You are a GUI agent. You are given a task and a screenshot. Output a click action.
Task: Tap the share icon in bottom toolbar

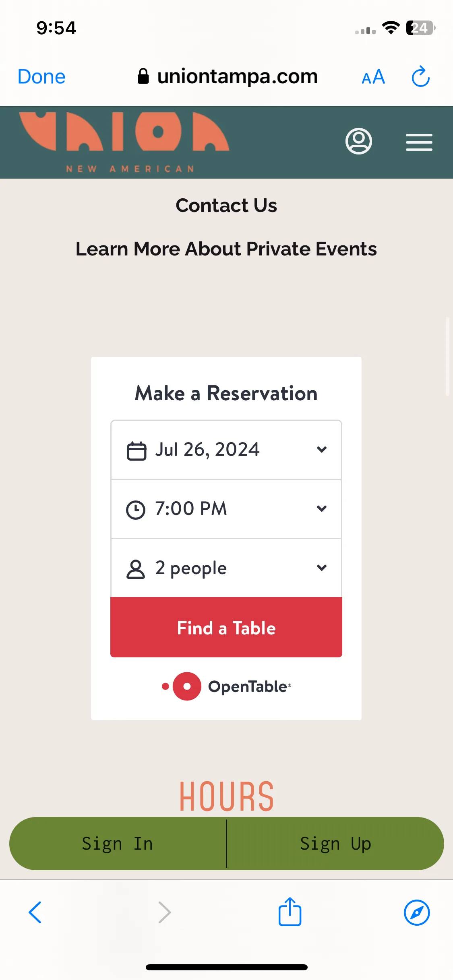tap(290, 912)
